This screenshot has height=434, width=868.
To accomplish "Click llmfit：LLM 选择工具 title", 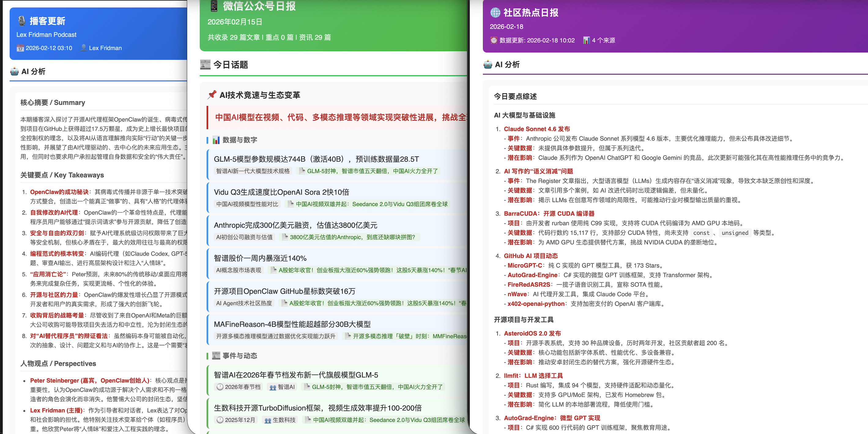I will 533,376.
